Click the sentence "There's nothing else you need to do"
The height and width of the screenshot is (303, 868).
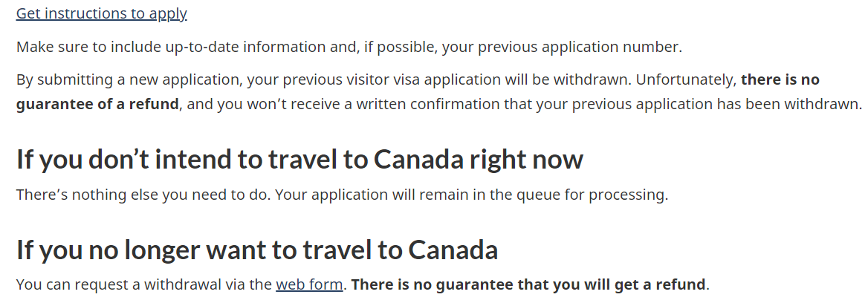click(143, 195)
